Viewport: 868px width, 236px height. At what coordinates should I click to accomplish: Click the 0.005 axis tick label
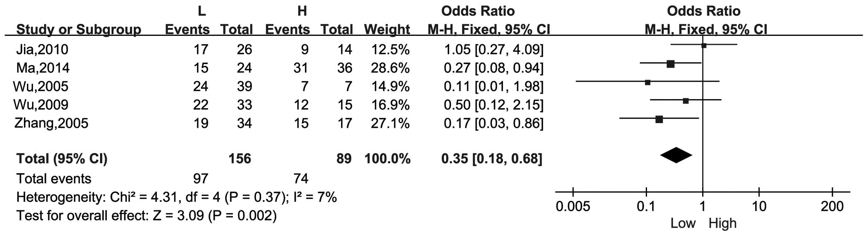coord(573,207)
